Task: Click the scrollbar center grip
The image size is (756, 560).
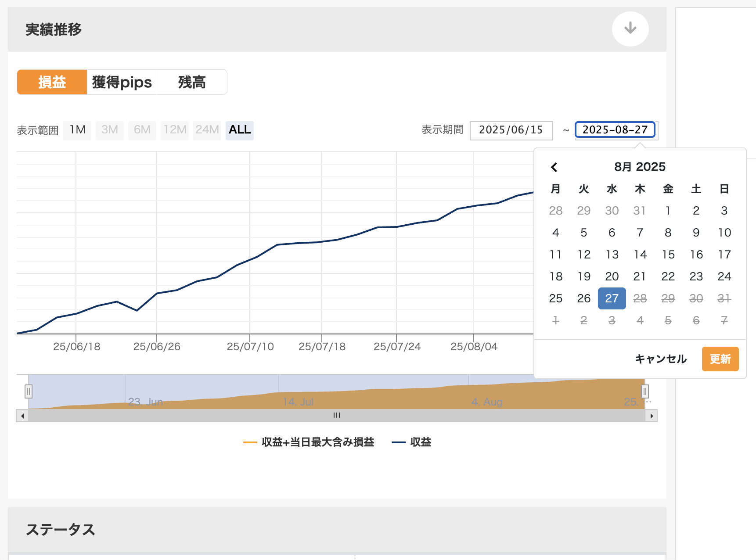Action: tap(337, 415)
